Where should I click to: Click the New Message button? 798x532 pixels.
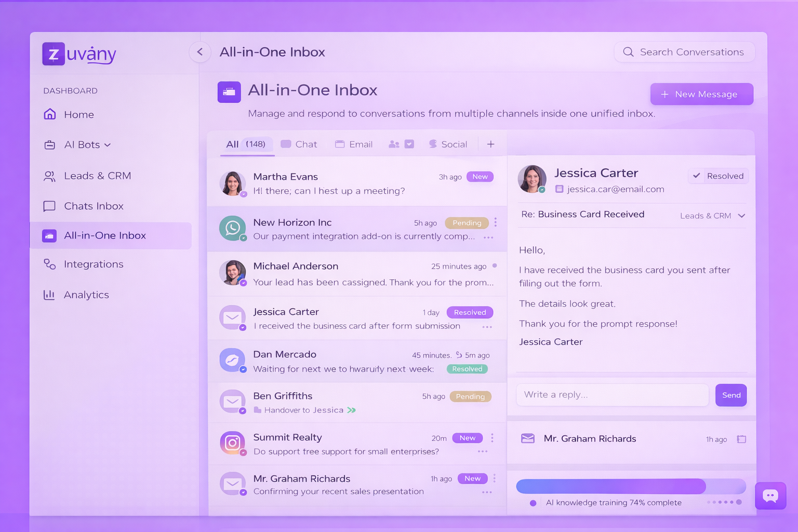701,94
